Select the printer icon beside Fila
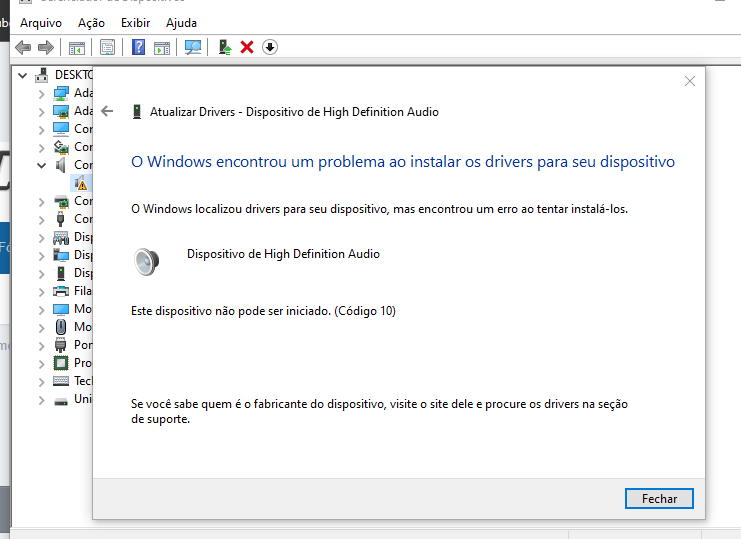The width and height of the screenshot is (741, 539). point(60,291)
